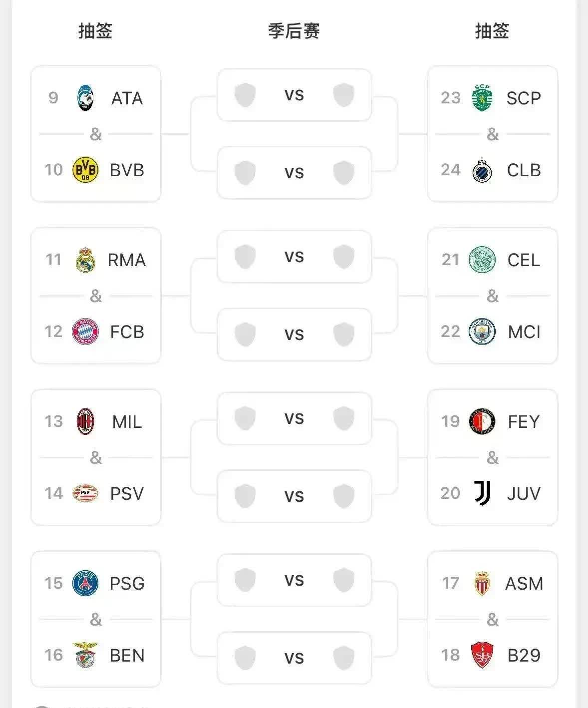Click the Paris Saint-Germain badge
Viewport: 588px width, 708px height.
[x=85, y=583]
